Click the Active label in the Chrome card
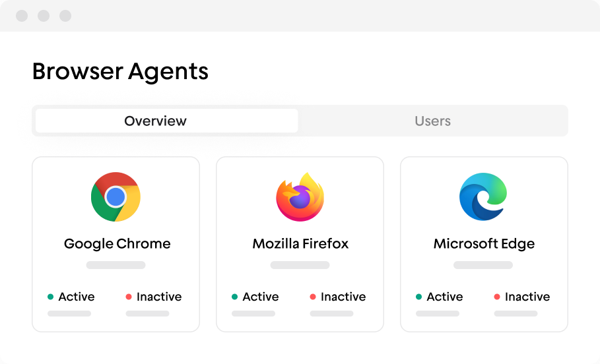The height and width of the screenshot is (364, 600). coord(77,297)
